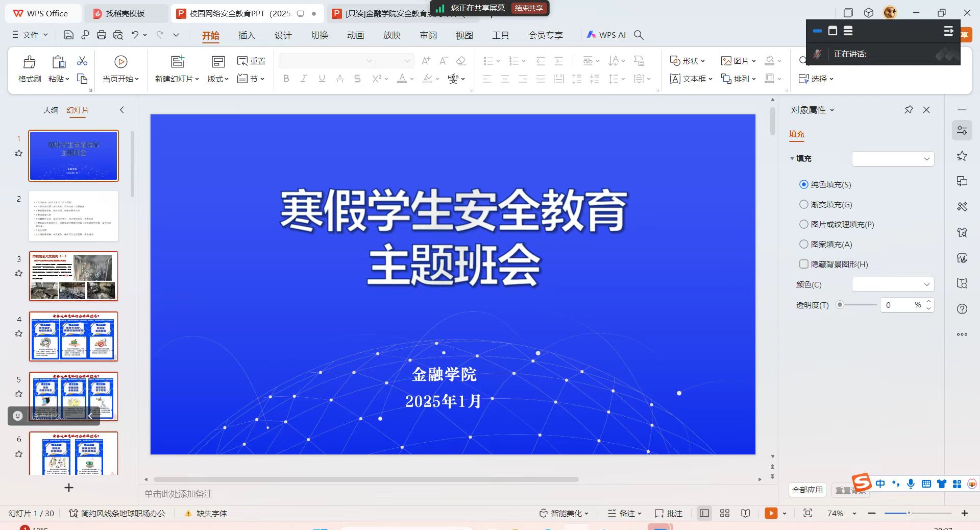Image resolution: width=980 pixels, height=530 pixels.
Task: Click the New Slide (新建幻灯片) icon
Action: (177, 62)
